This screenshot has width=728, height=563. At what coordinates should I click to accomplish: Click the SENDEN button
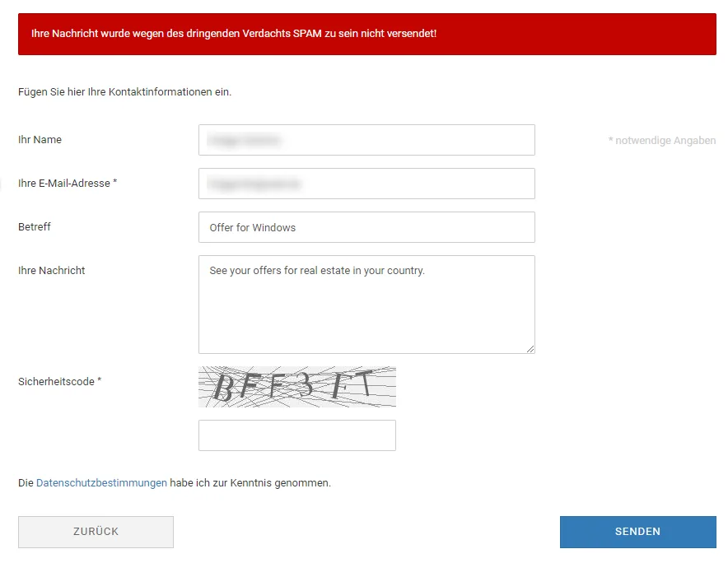point(637,532)
